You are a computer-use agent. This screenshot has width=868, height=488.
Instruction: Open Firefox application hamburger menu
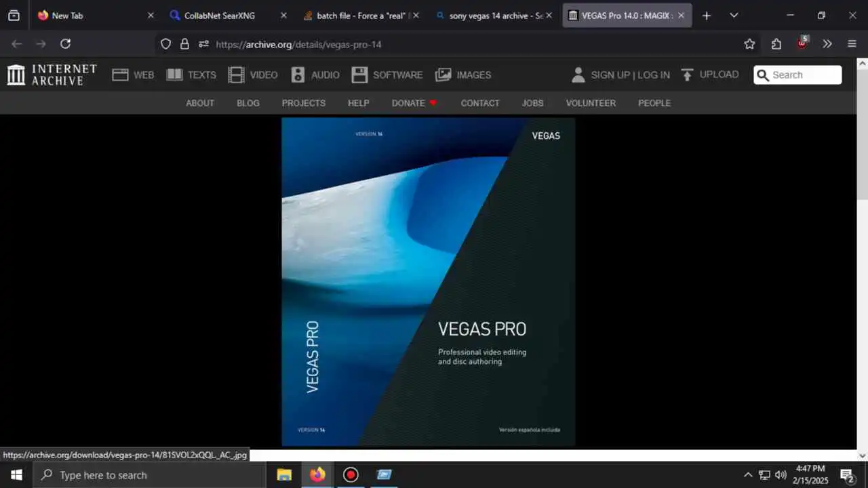(x=852, y=44)
